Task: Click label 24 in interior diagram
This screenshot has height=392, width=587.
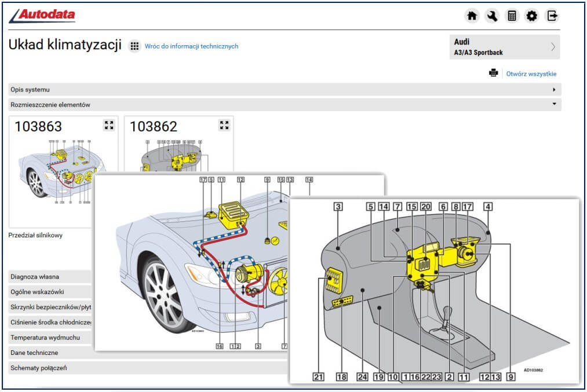Action: click(x=362, y=377)
